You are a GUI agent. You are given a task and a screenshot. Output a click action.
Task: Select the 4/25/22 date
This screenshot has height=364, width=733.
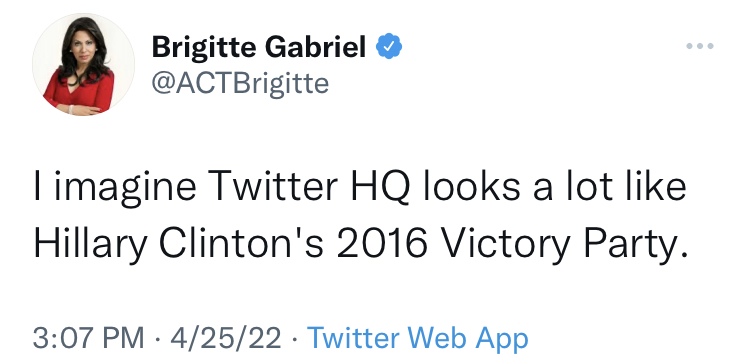tap(226, 338)
